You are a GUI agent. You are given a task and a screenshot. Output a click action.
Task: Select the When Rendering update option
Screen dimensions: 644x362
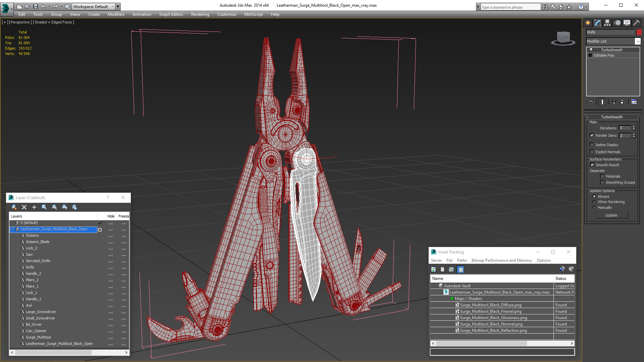pos(594,202)
